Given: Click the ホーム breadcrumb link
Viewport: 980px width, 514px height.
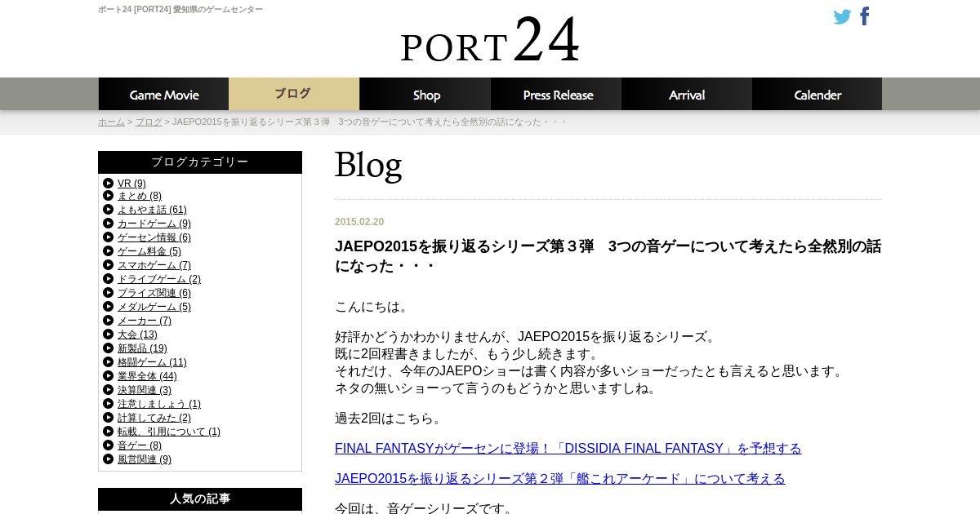Looking at the screenshot, I should (111, 122).
